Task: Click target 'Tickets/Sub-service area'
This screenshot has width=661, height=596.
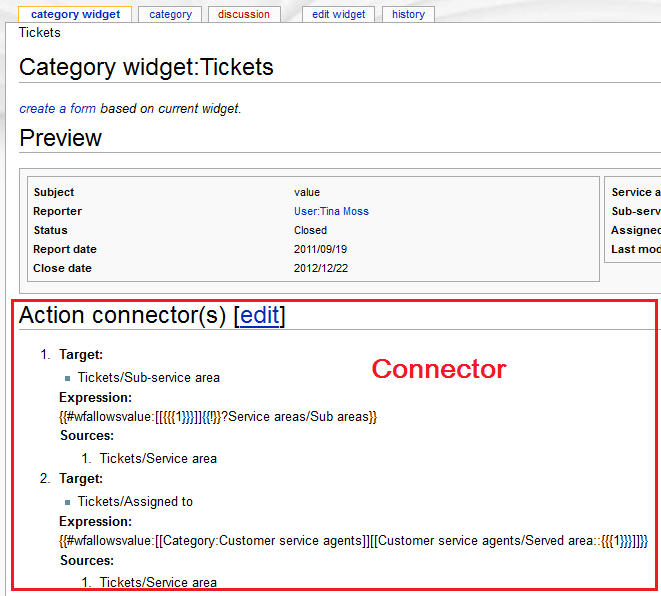Action: point(148,378)
